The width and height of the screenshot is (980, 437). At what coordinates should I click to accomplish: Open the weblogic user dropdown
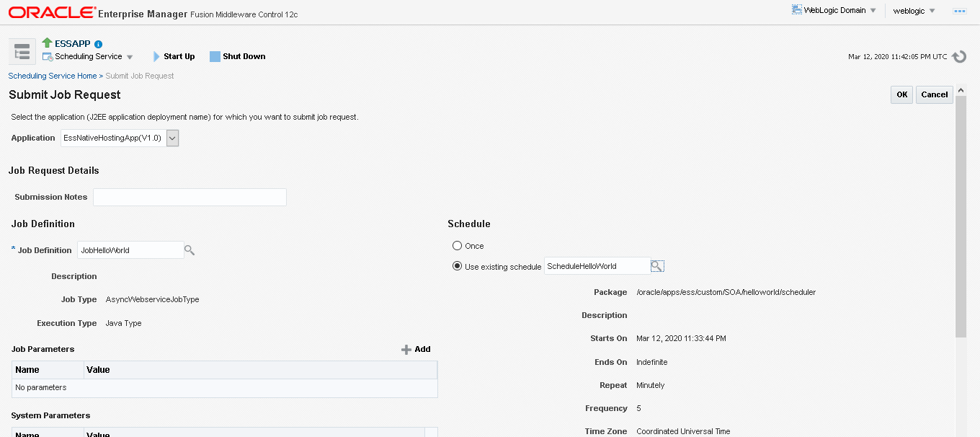[914, 11]
